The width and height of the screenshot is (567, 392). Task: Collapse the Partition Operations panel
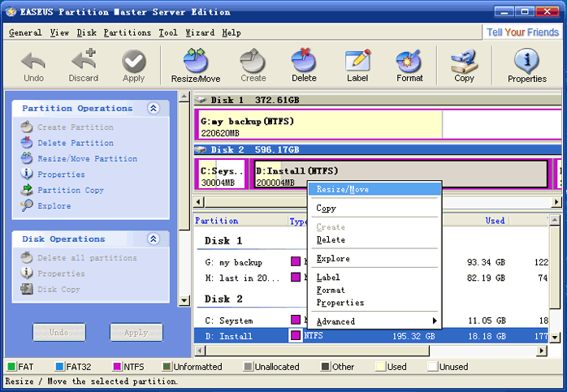(x=154, y=108)
